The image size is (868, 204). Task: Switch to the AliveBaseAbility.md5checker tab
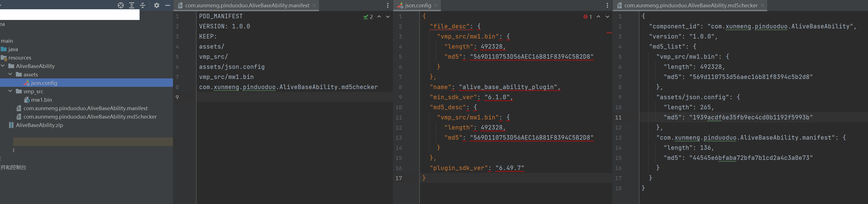(x=691, y=5)
